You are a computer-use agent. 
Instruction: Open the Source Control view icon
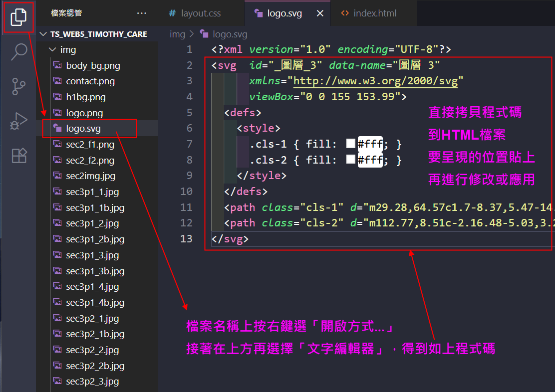18,86
